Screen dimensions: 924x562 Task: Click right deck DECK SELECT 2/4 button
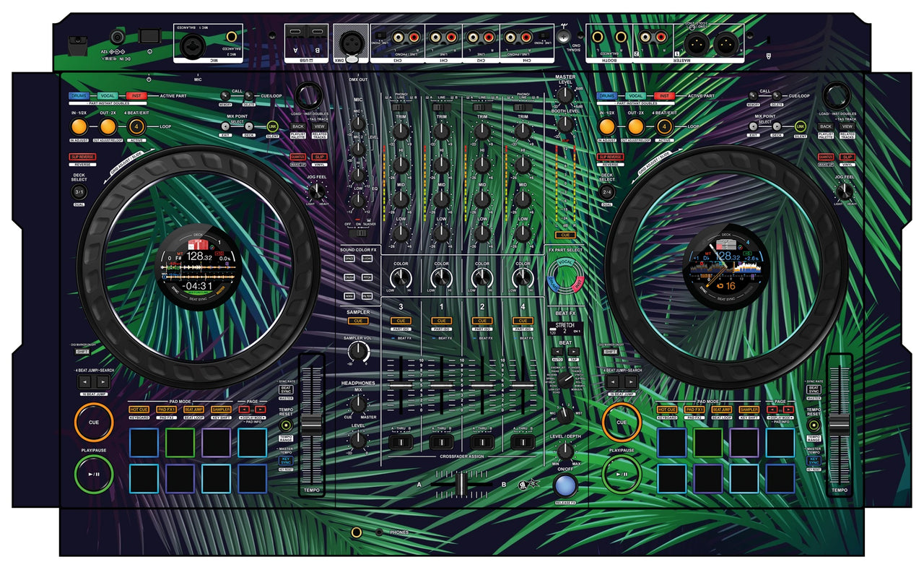point(607,192)
